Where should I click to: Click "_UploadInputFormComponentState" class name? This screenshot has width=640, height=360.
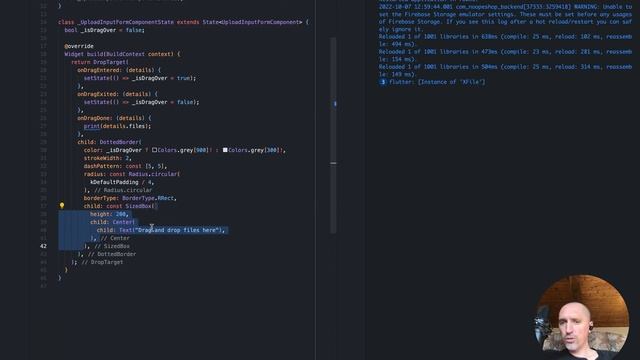(x=125, y=22)
